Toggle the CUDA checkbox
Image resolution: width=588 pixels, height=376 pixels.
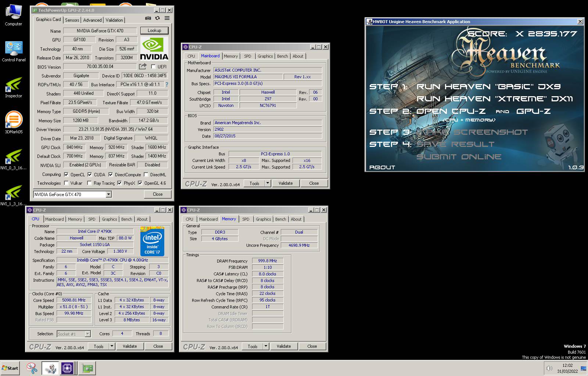(90, 174)
